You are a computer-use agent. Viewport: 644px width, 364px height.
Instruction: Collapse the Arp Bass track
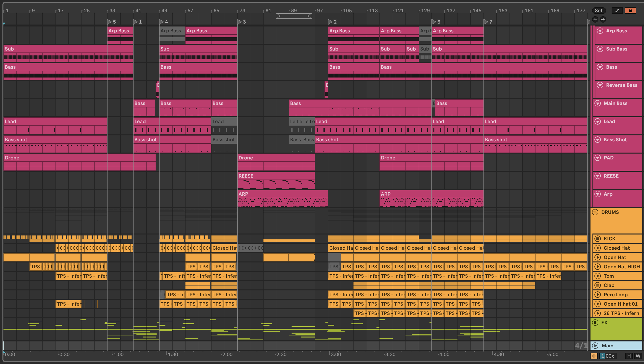pos(600,31)
